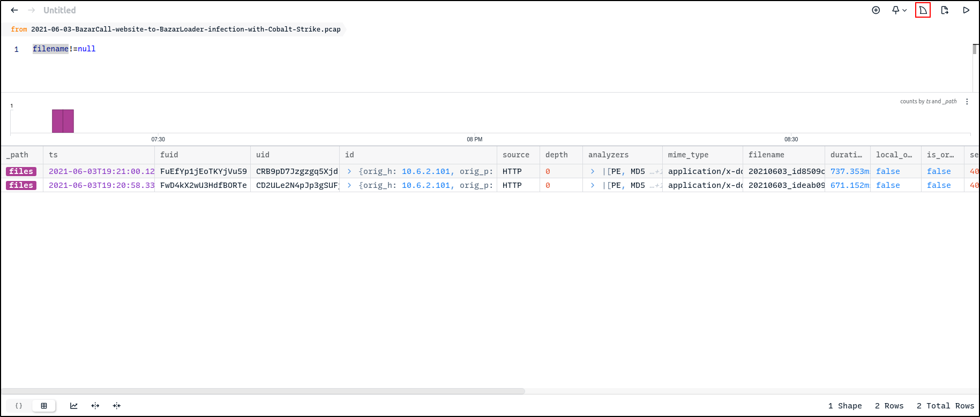Viewport: 980px width, 417px height.
Task: Click the collapse all columns icon
Action: 117,406
